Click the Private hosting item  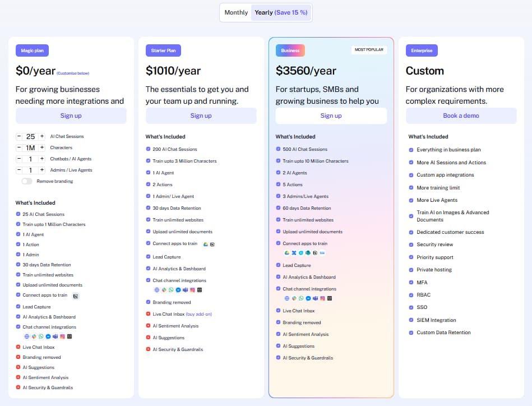click(434, 270)
